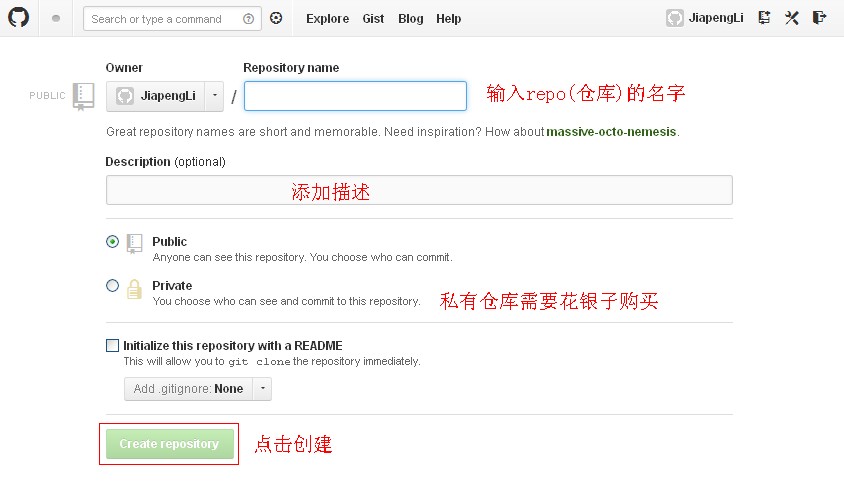
Task: Open account settings tools icon
Action: pyautogui.click(x=791, y=18)
